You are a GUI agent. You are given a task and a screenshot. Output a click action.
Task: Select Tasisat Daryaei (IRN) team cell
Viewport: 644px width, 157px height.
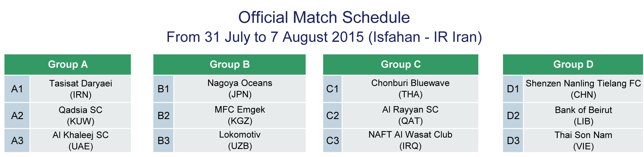[81, 89]
